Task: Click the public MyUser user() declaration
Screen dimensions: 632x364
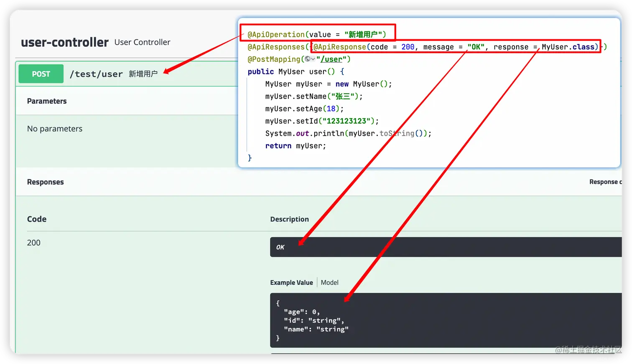Action: click(x=296, y=71)
